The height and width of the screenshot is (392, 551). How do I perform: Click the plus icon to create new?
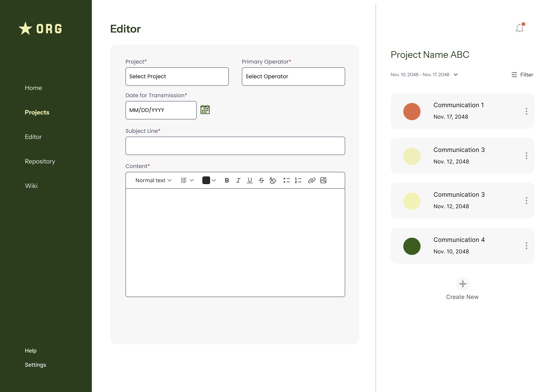462,284
